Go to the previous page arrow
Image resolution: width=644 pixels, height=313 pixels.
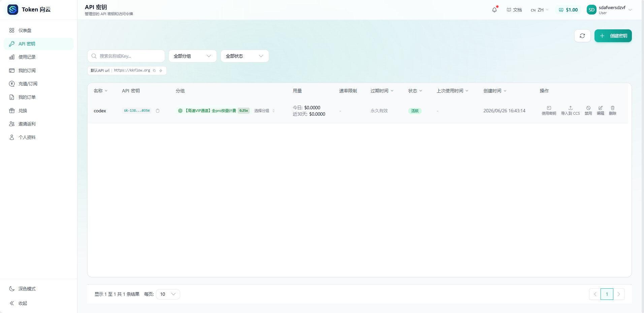595,294
